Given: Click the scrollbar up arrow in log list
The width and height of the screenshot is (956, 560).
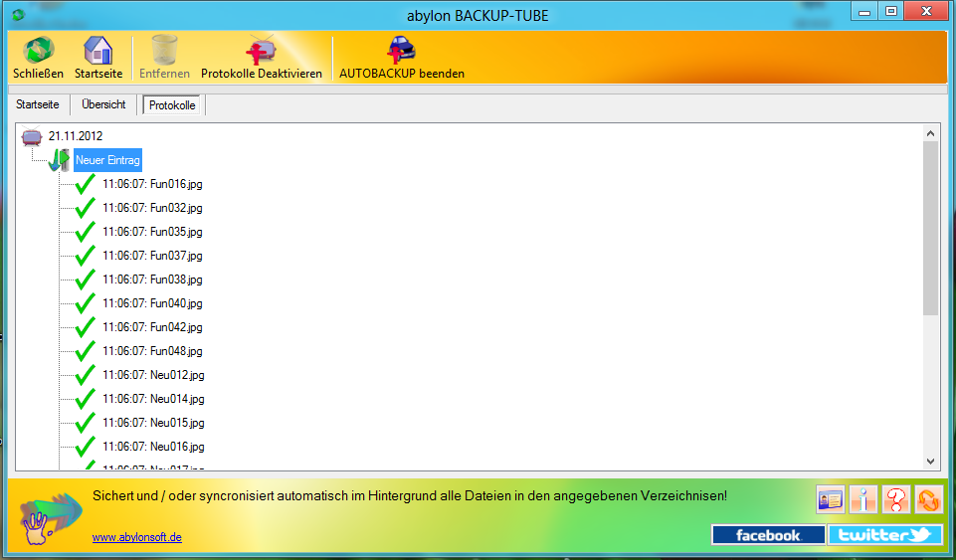Looking at the screenshot, I should pyautogui.click(x=930, y=133).
